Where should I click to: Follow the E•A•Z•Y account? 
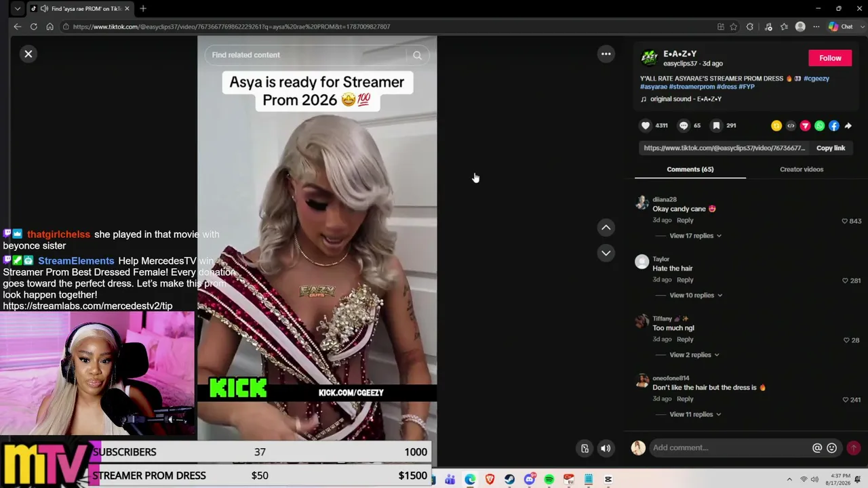830,58
